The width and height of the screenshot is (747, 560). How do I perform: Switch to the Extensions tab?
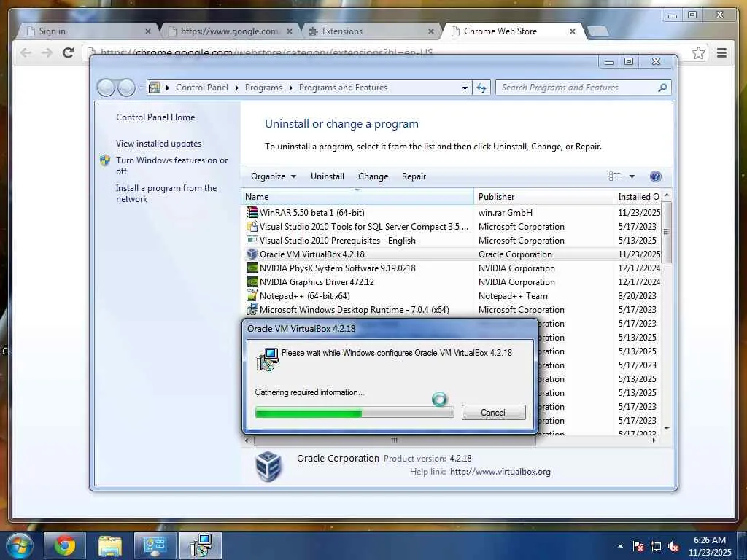pyautogui.click(x=371, y=31)
